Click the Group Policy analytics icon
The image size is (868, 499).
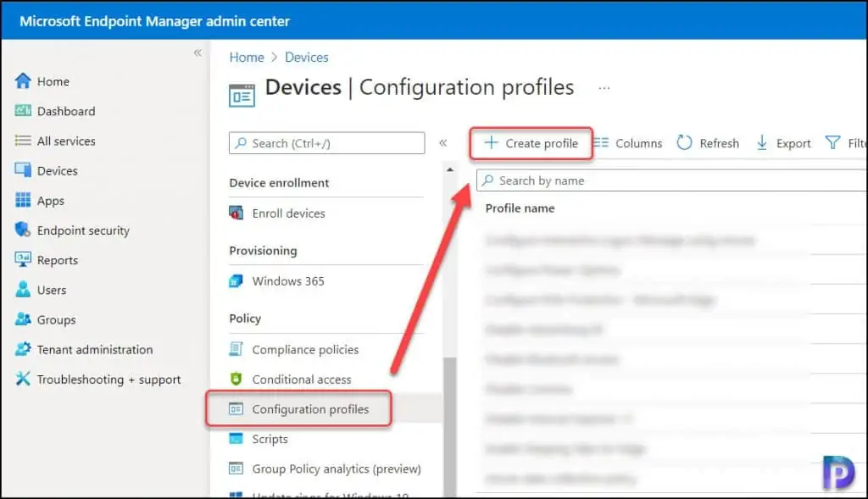236,469
